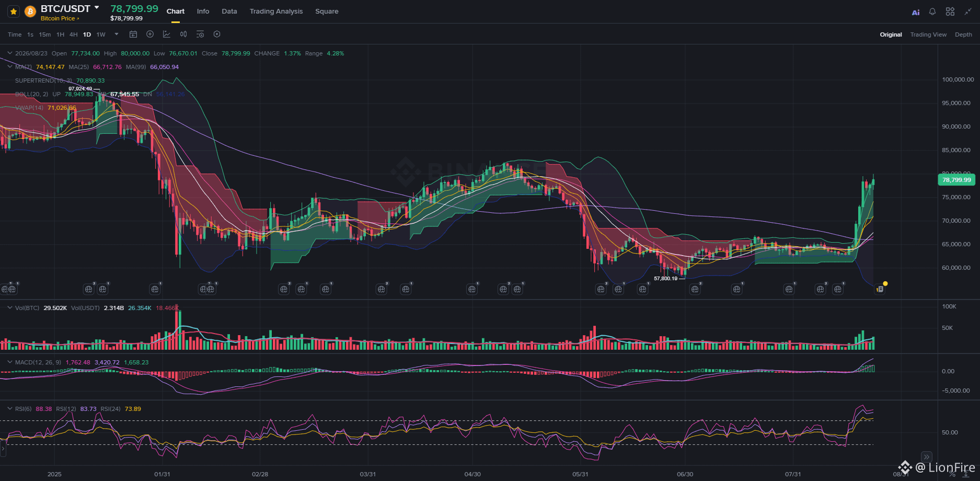
Task: Set the interval to 4H
Action: coord(74,35)
